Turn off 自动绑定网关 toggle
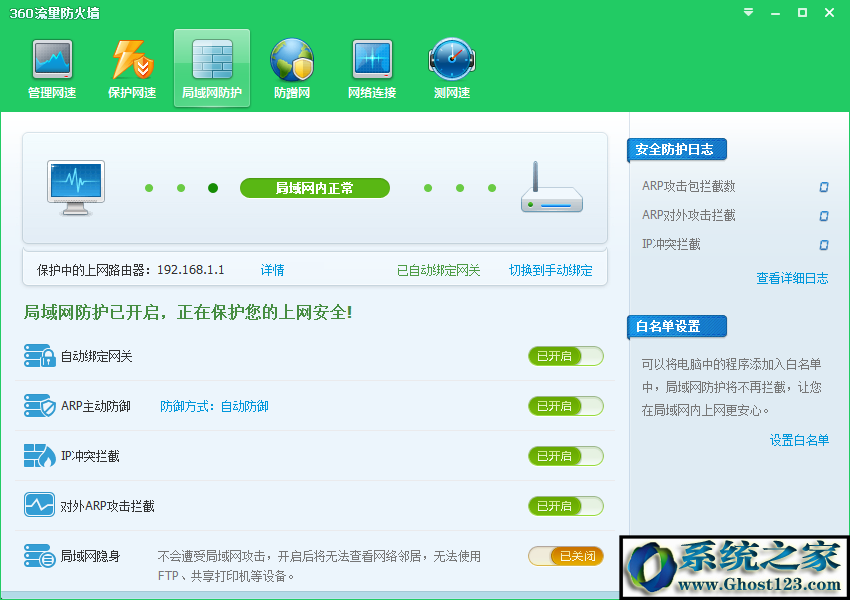The image size is (850, 600). (x=566, y=356)
